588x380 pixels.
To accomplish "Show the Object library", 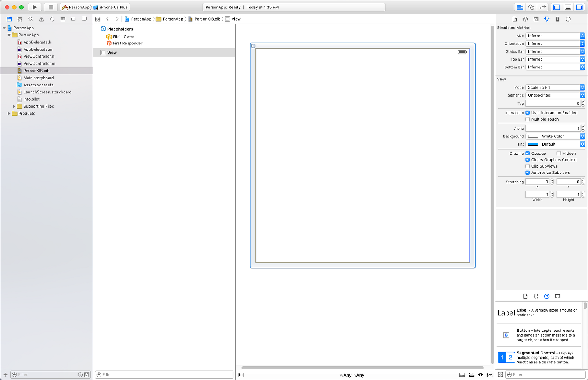I will click(547, 296).
